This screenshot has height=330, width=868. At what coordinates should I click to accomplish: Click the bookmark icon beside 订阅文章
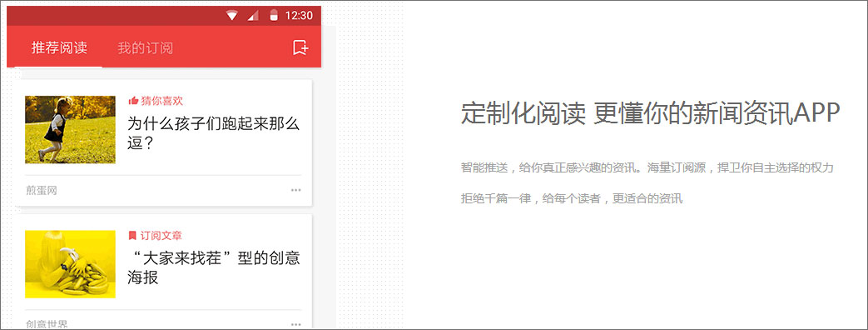tap(132, 236)
